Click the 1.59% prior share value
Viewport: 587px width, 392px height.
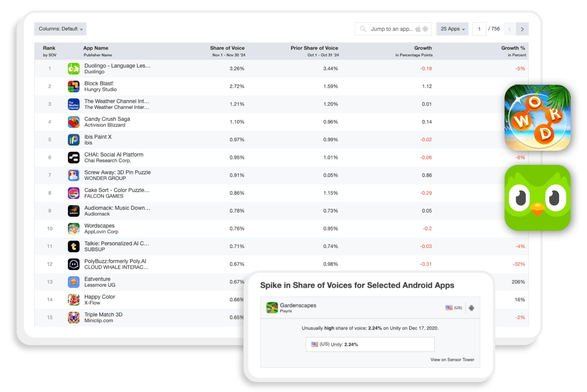point(330,87)
